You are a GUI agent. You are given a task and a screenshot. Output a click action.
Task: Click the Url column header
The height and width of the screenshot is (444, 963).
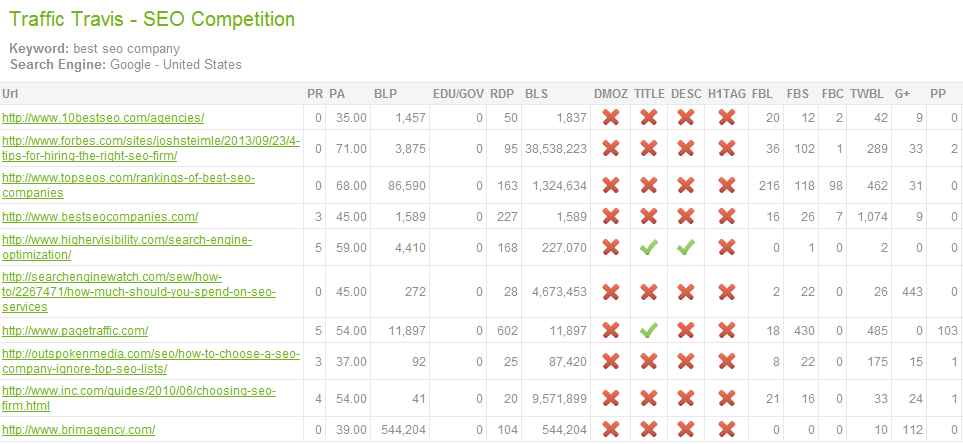pyautogui.click(x=9, y=94)
